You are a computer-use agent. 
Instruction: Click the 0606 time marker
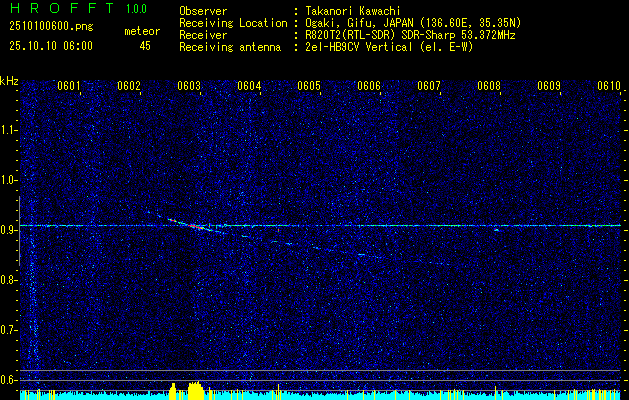click(x=369, y=86)
